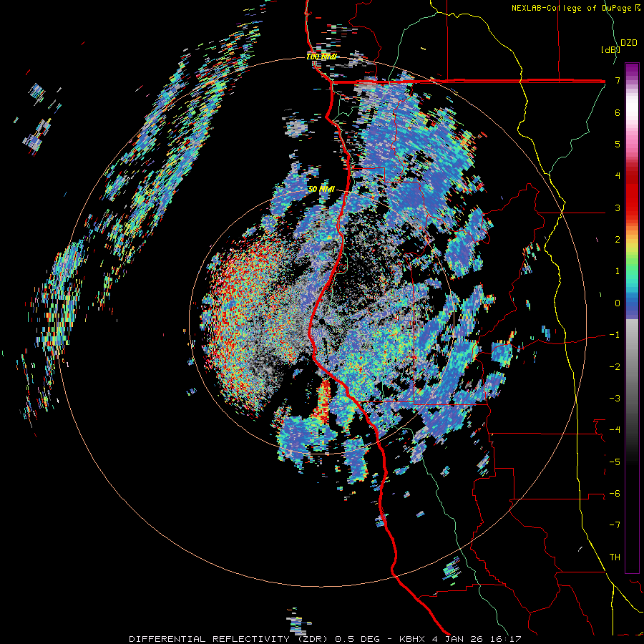
Task: Select the -1 dB scale label
Action: click(x=615, y=335)
